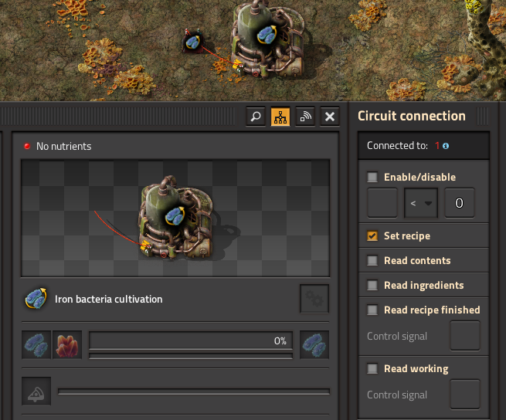Image resolution: width=506 pixels, height=420 pixels.
Task: Click the nutrient fuel energy bar
Action: coord(194,391)
